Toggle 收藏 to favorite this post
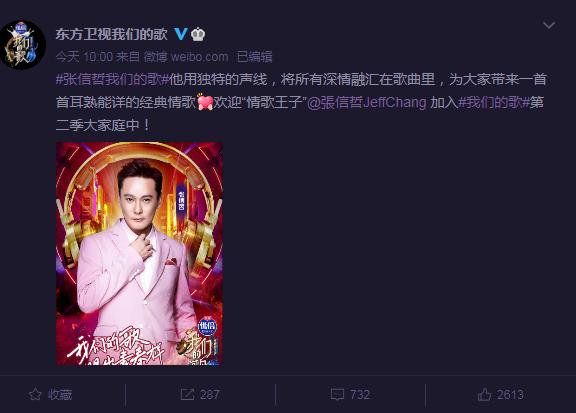 tap(51, 395)
